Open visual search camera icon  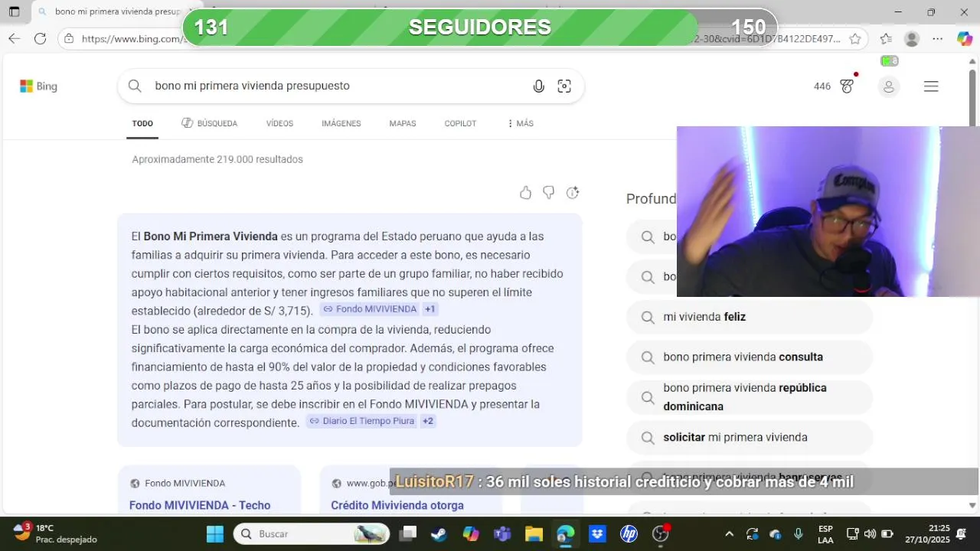pos(564,86)
